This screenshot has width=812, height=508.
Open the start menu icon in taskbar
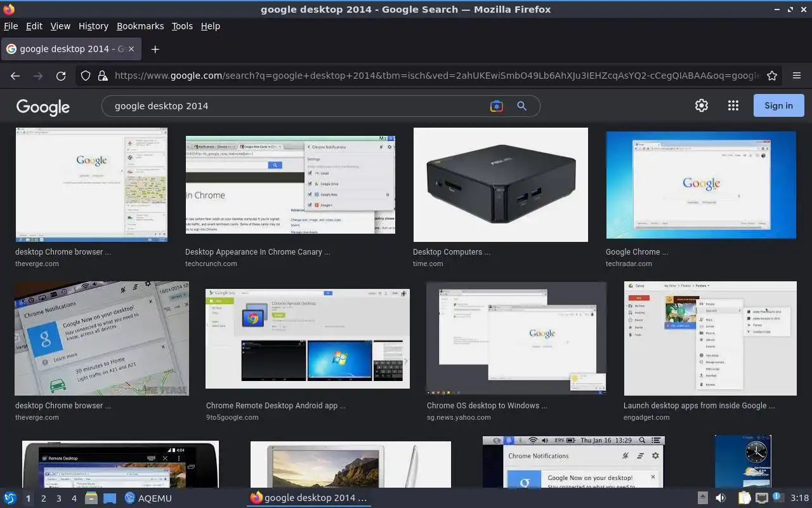(10, 498)
